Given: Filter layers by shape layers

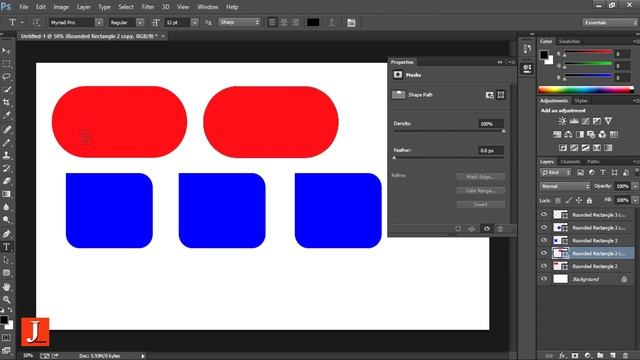Looking at the screenshot, I should [614, 173].
